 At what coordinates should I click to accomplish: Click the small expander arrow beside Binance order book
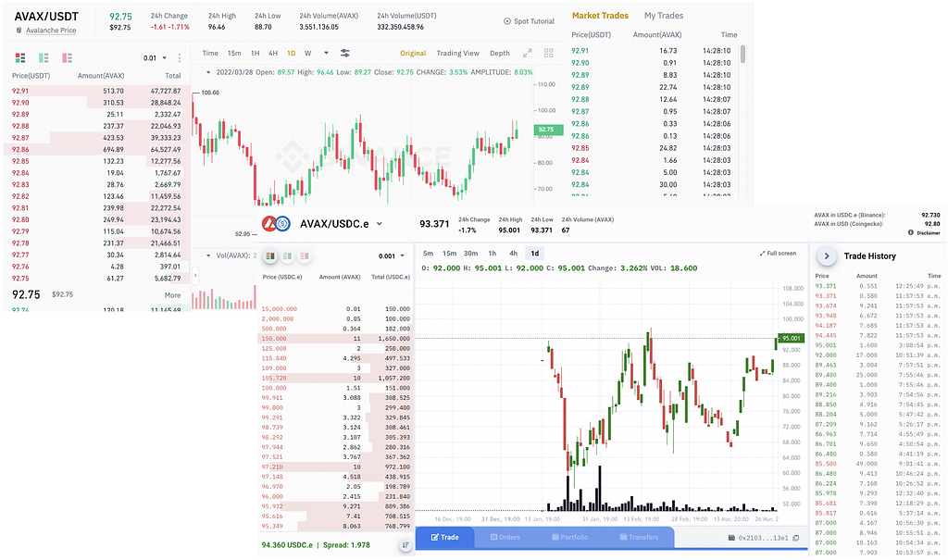(194, 276)
